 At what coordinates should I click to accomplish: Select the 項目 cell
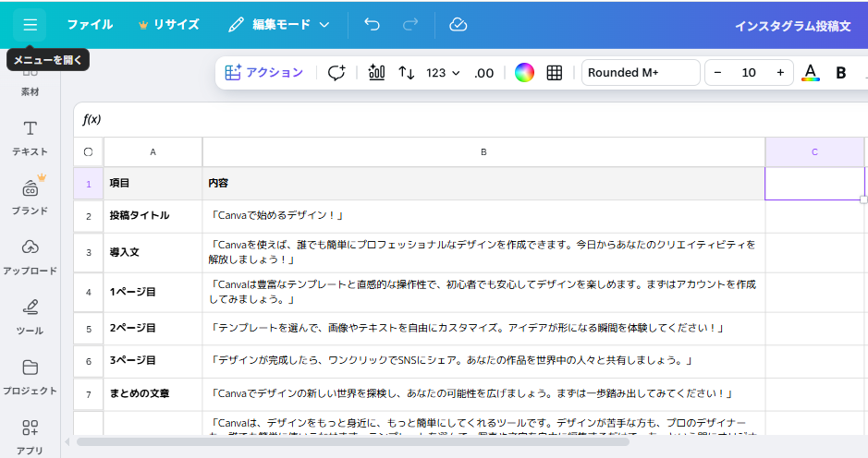coord(153,184)
